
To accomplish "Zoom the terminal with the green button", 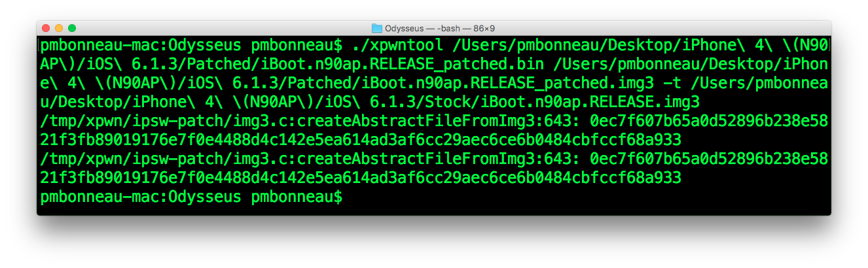I will 72,28.
